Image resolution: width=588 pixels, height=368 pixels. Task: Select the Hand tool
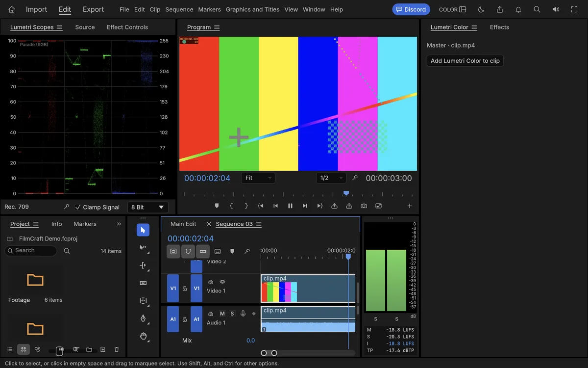pos(143,336)
